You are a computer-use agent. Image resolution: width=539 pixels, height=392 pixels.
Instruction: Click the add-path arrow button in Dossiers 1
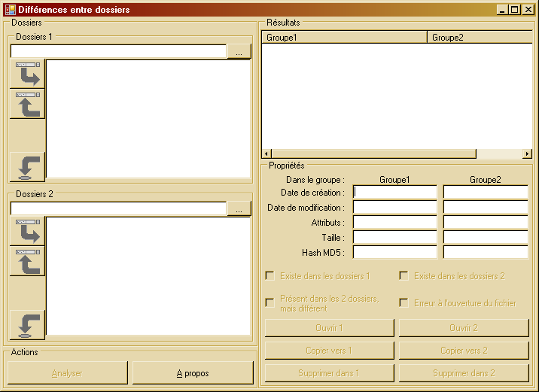coord(27,74)
